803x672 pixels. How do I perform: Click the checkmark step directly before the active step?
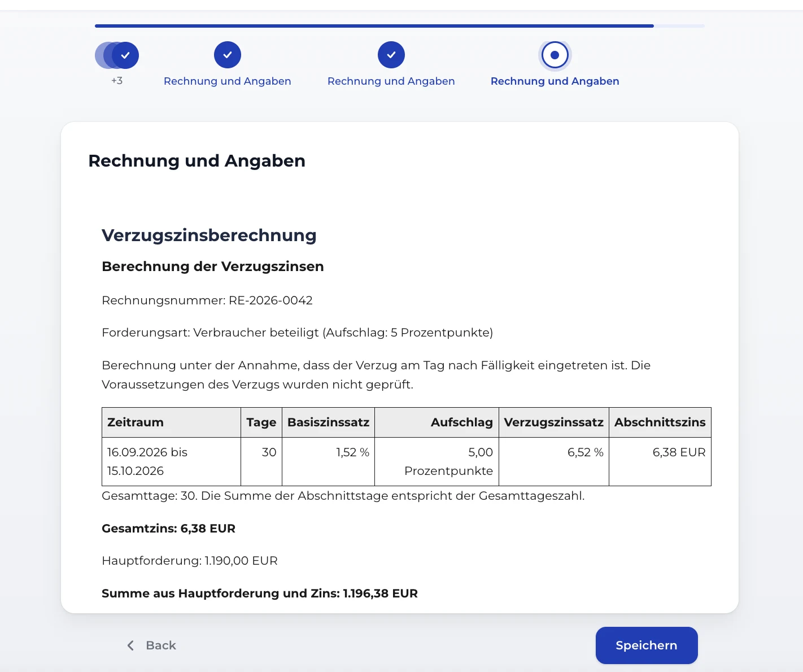coord(391,55)
